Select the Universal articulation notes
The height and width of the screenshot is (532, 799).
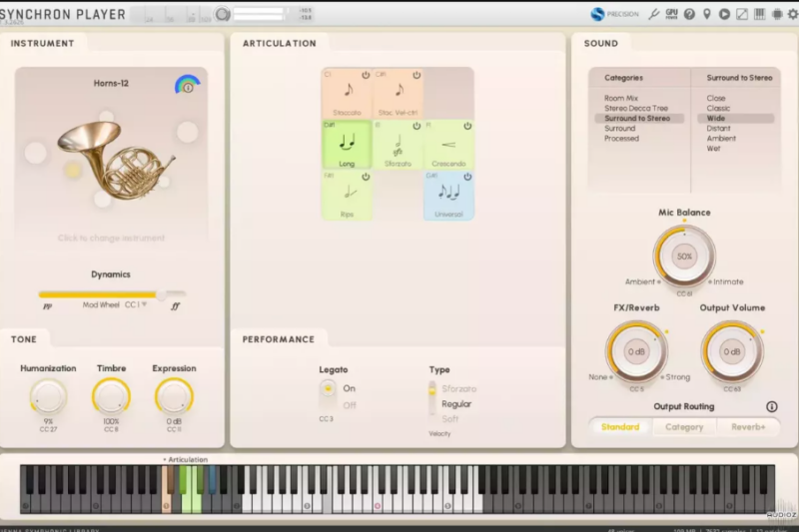tap(448, 193)
